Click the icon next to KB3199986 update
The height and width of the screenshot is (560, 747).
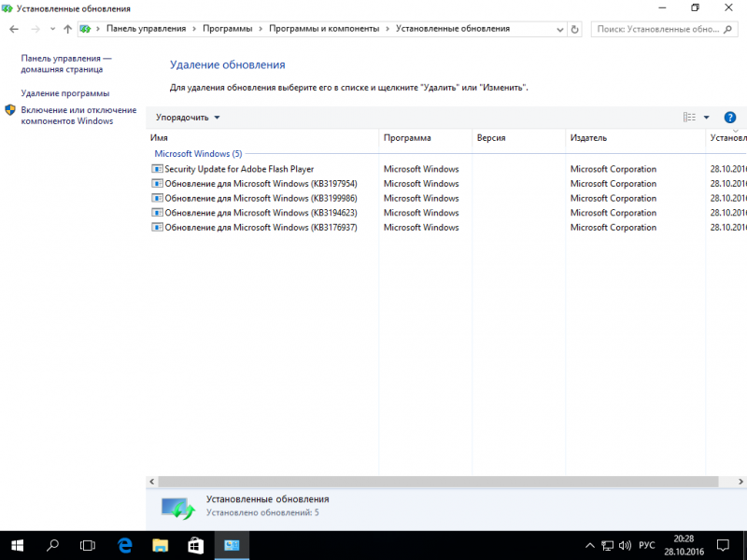157,198
